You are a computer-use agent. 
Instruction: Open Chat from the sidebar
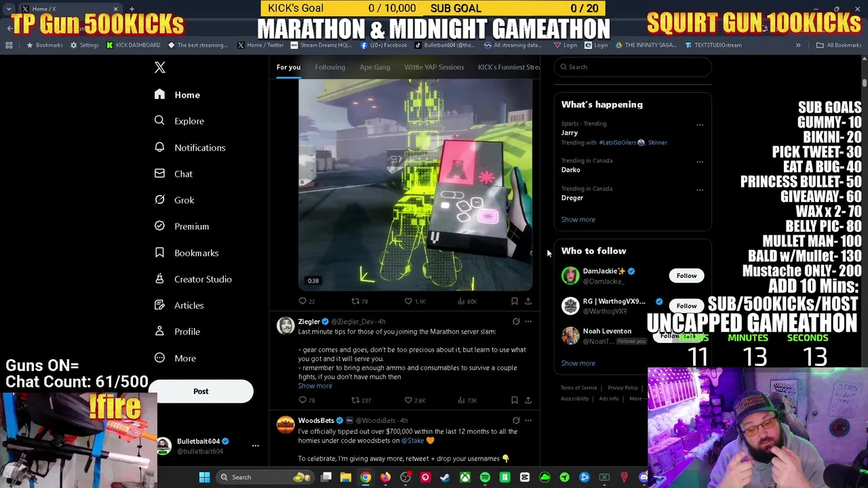pos(174,174)
